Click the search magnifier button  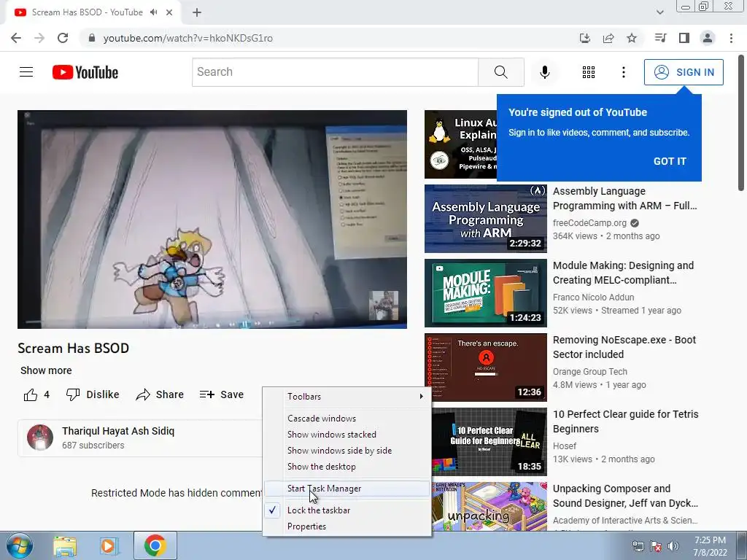(500, 72)
